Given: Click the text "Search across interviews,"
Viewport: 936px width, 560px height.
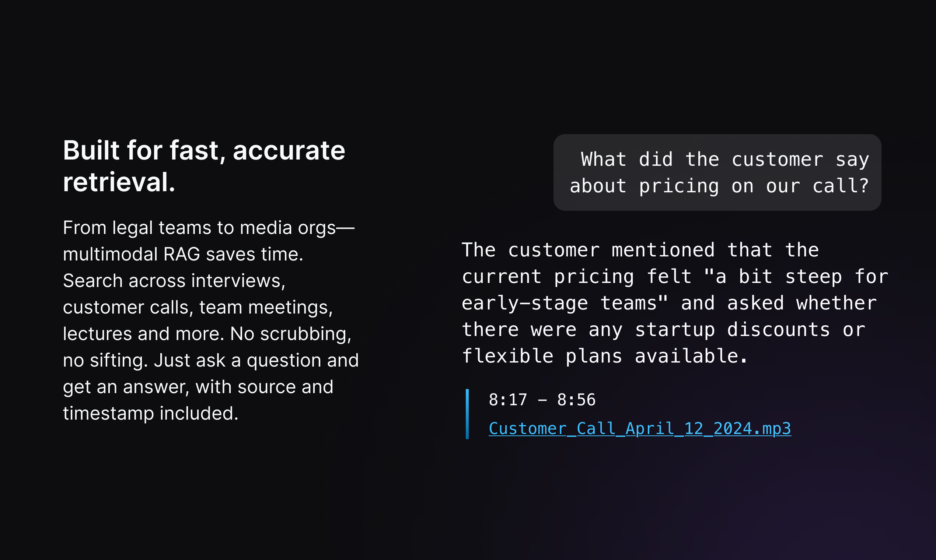Looking at the screenshot, I should pyautogui.click(x=174, y=281).
